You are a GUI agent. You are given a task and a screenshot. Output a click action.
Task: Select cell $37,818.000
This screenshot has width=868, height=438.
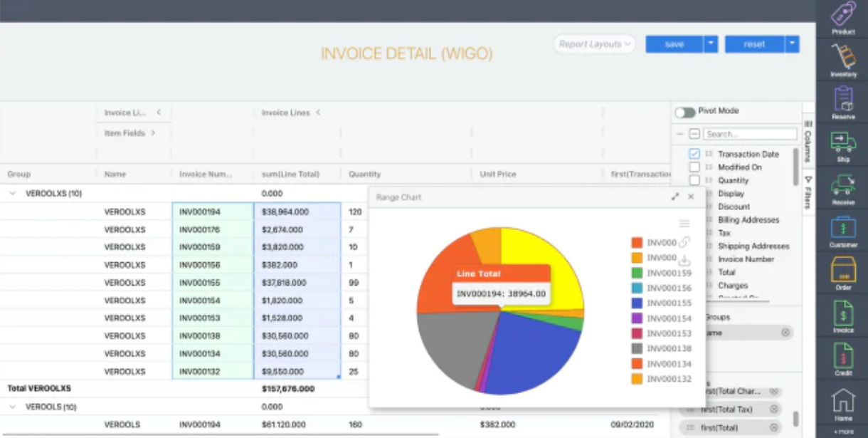(297, 283)
